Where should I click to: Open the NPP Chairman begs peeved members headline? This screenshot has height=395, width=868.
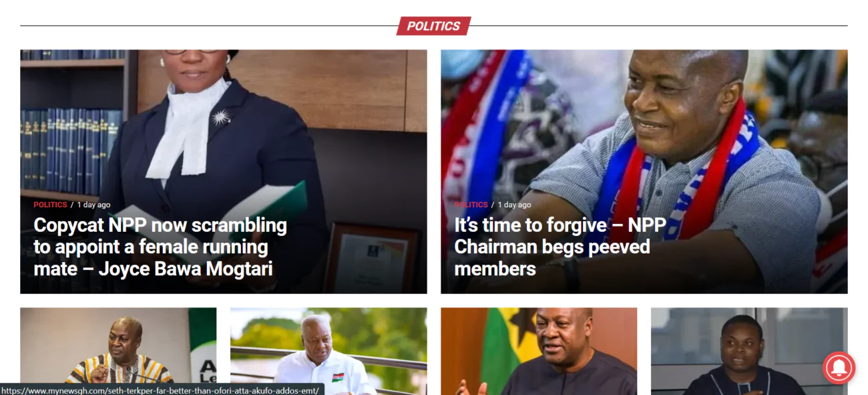click(560, 247)
